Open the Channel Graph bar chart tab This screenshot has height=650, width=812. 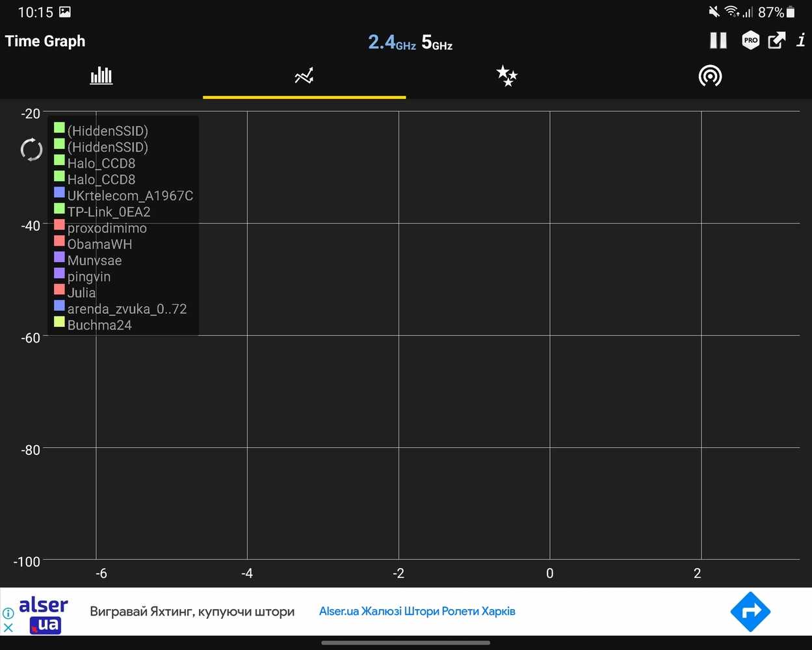tap(101, 76)
